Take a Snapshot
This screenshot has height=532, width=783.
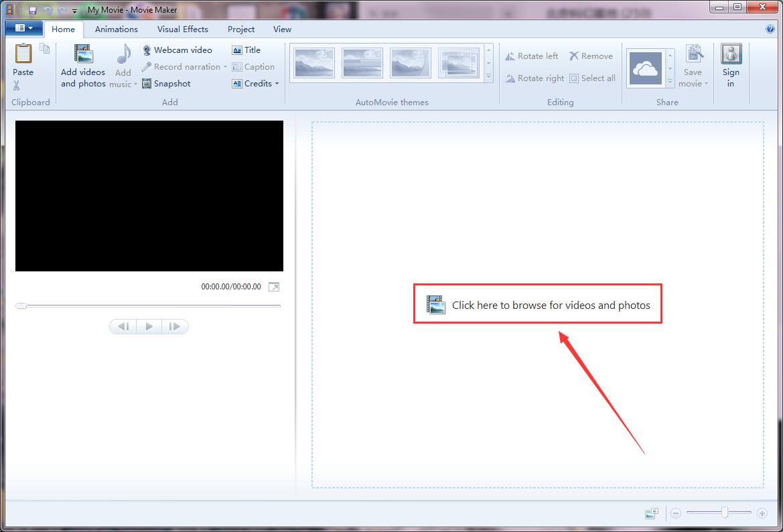[166, 84]
